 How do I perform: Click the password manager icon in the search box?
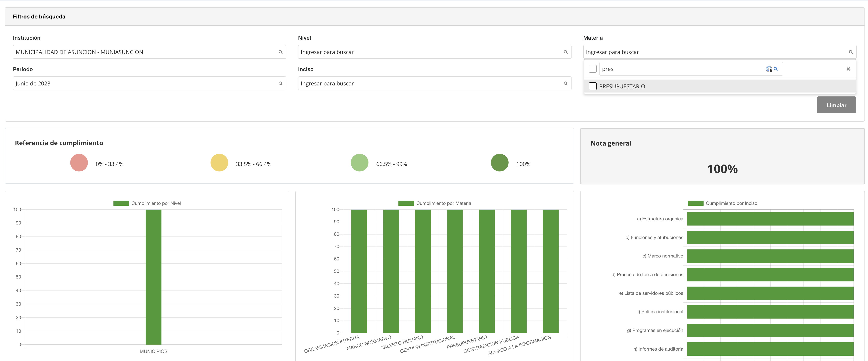tap(769, 69)
